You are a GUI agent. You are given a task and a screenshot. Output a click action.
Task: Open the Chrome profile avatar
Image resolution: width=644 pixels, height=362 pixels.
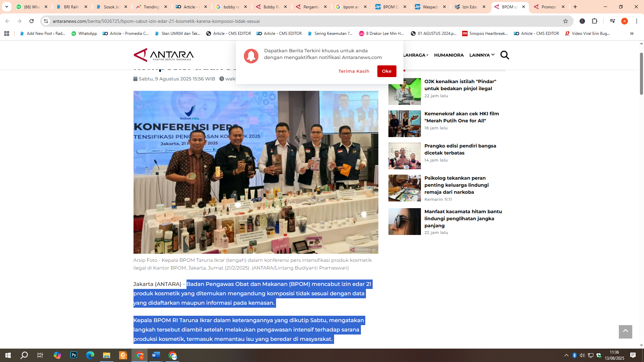[x=625, y=21]
